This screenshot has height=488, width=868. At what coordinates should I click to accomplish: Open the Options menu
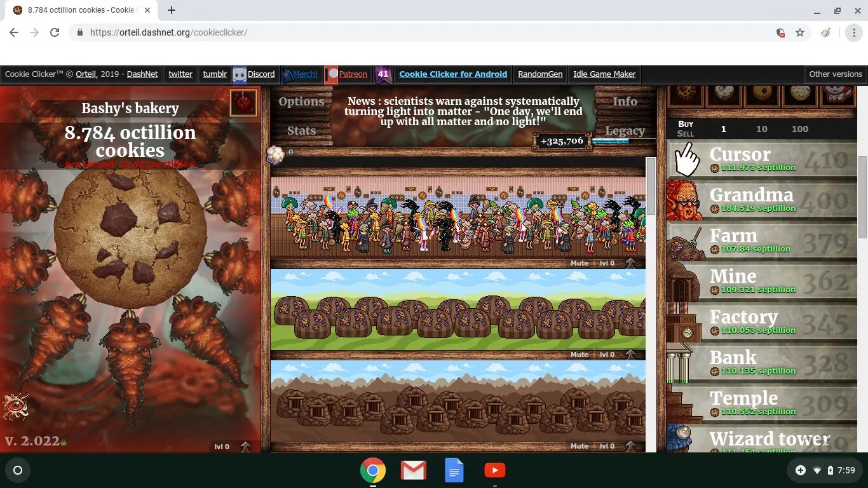301,102
